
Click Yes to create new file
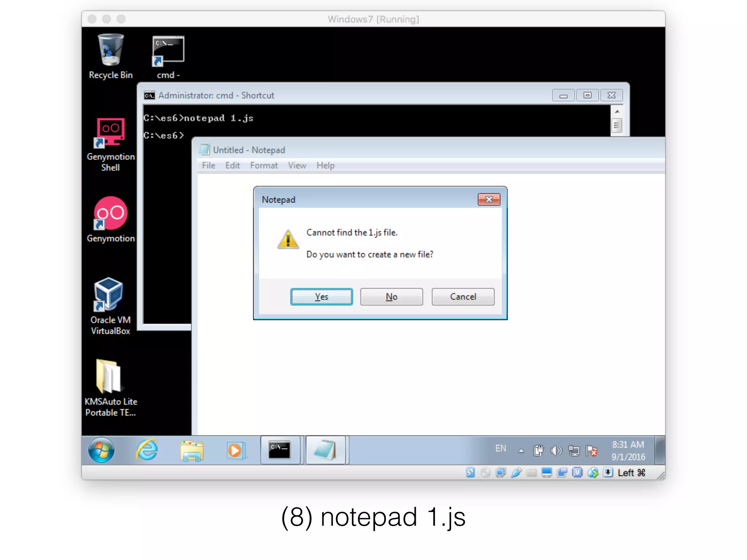tap(321, 297)
